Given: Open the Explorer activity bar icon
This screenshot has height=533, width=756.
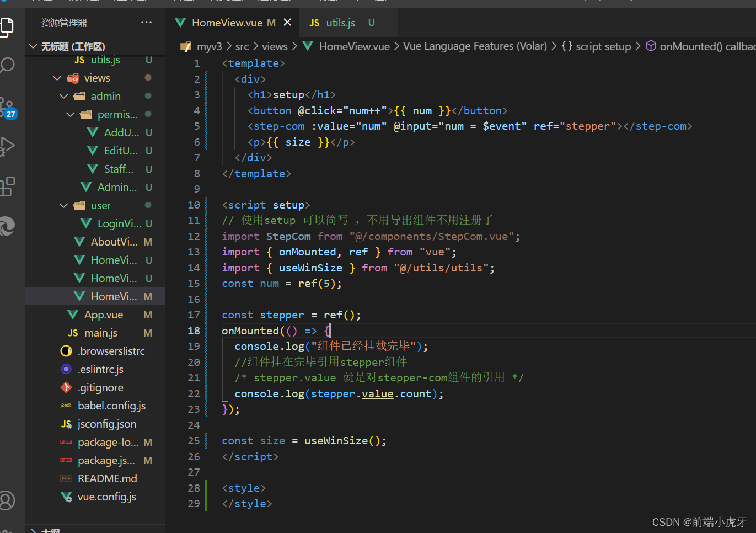Looking at the screenshot, I should coord(6,26).
